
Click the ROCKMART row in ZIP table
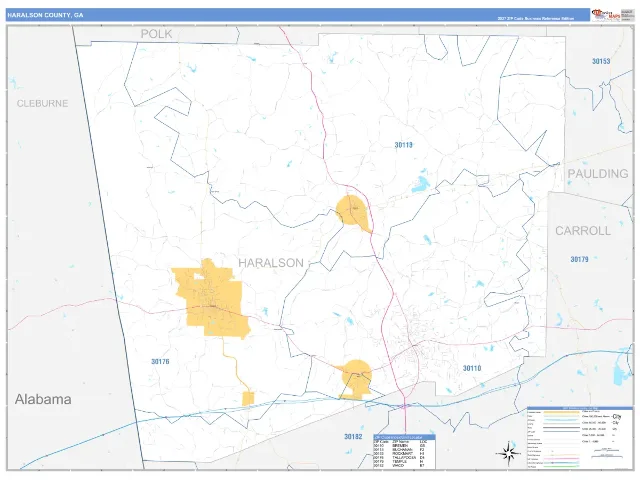pos(404,453)
